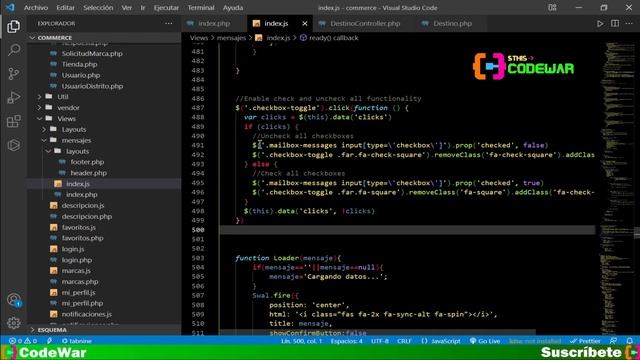Open the Terminal menu
640x360 pixels.
point(201,7)
